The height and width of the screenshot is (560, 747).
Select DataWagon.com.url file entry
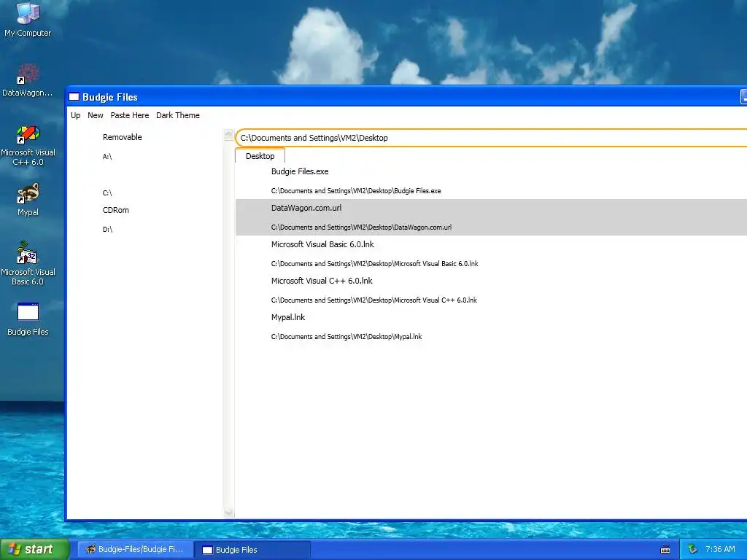coord(306,208)
